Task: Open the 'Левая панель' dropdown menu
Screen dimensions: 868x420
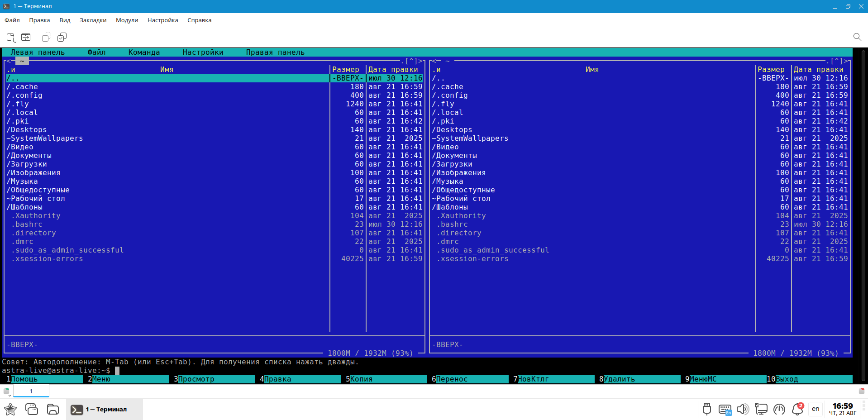Action: pos(38,52)
